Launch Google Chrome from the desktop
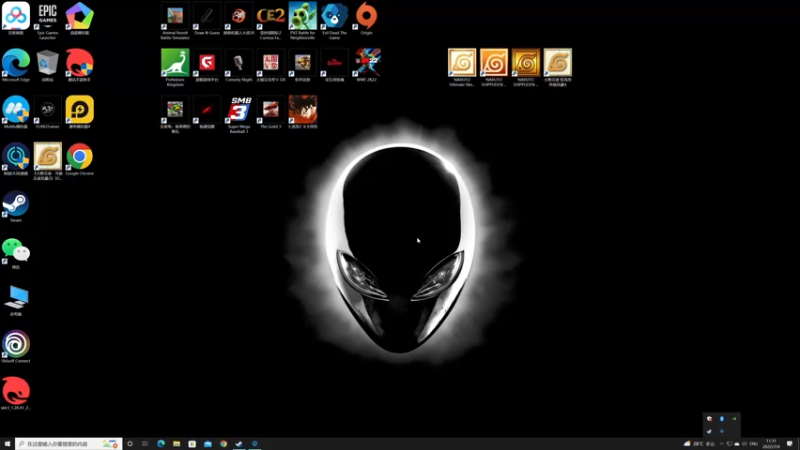The image size is (800, 450). tap(80, 159)
